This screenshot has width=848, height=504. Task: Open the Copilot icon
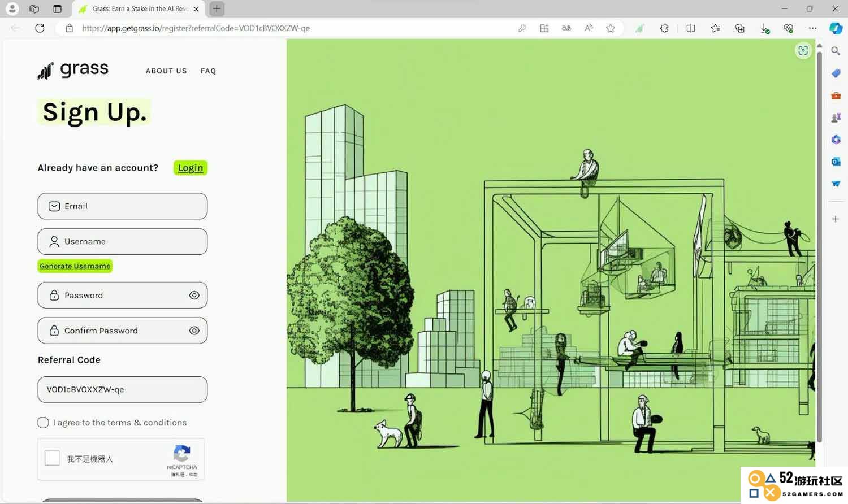(x=836, y=28)
